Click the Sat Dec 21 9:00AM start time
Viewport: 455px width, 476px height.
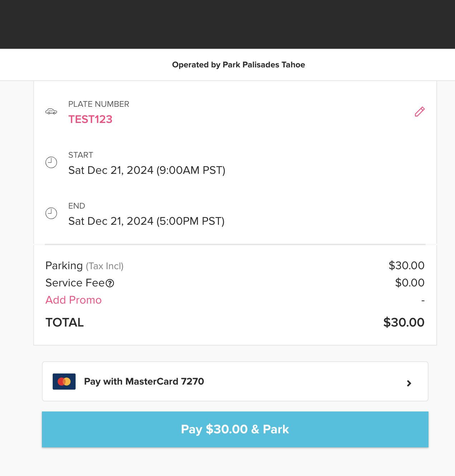[x=147, y=170]
